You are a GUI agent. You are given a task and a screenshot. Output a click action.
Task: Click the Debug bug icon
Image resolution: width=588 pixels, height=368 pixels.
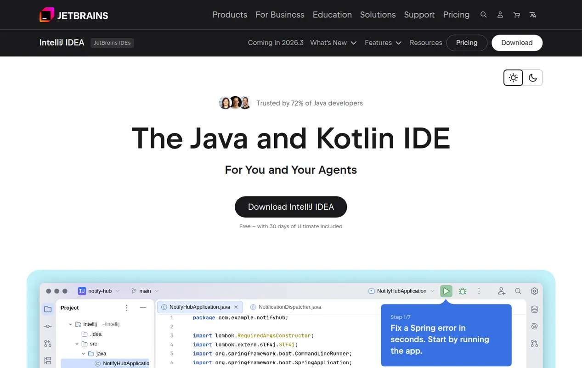[x=463, y=291]
